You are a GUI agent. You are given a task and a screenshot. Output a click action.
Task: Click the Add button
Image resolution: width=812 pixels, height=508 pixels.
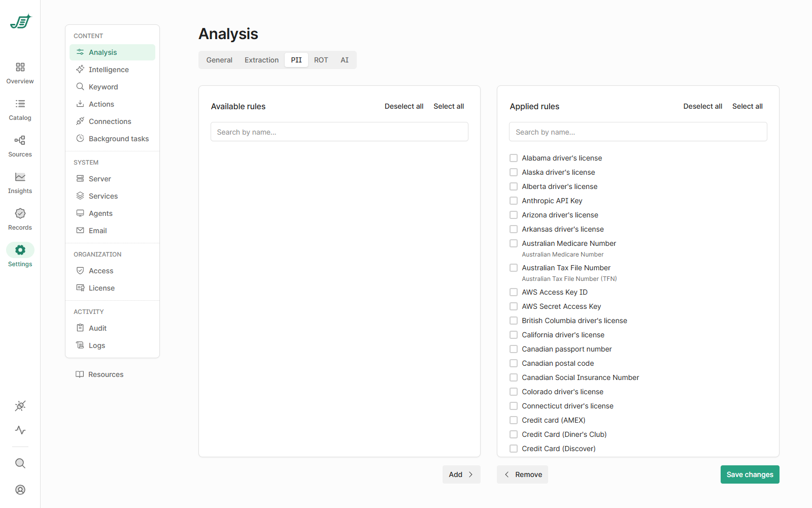[x=461, y=474]
